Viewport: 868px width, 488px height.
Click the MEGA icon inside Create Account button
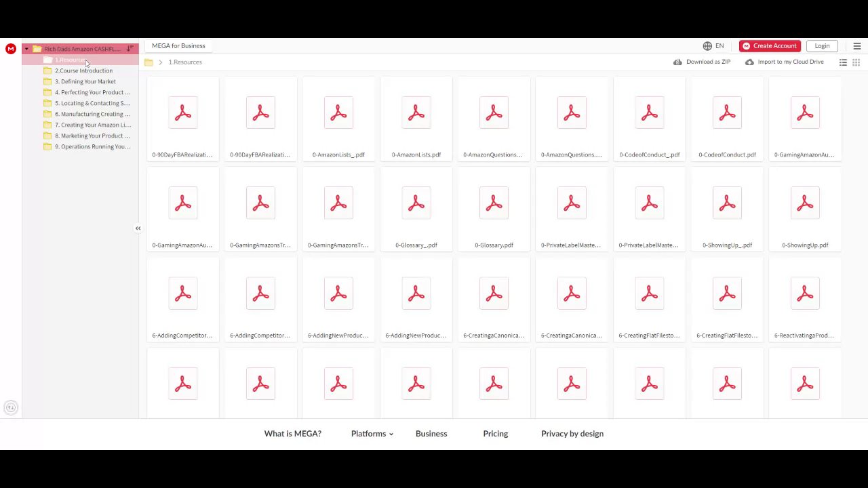click(747, 46)
